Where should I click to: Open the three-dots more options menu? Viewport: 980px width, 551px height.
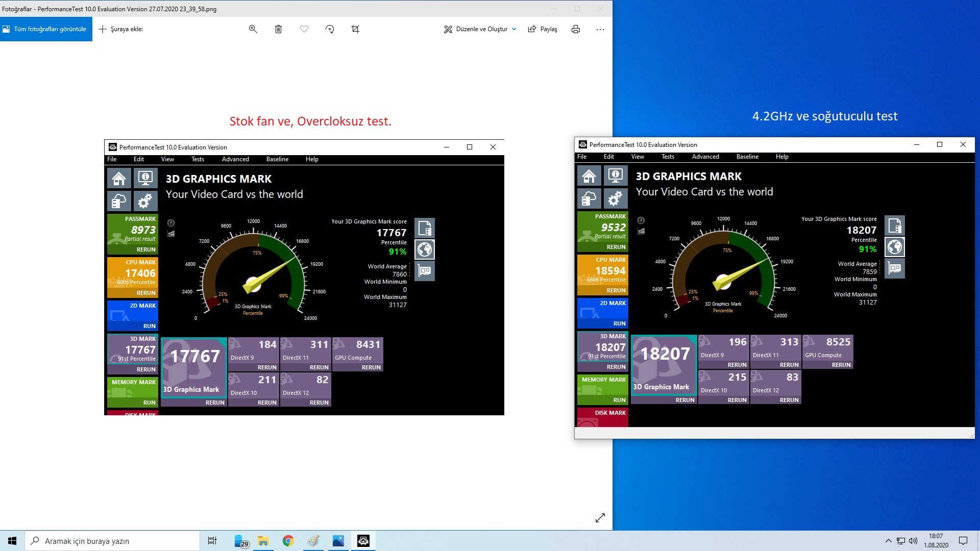coord(600,29)
